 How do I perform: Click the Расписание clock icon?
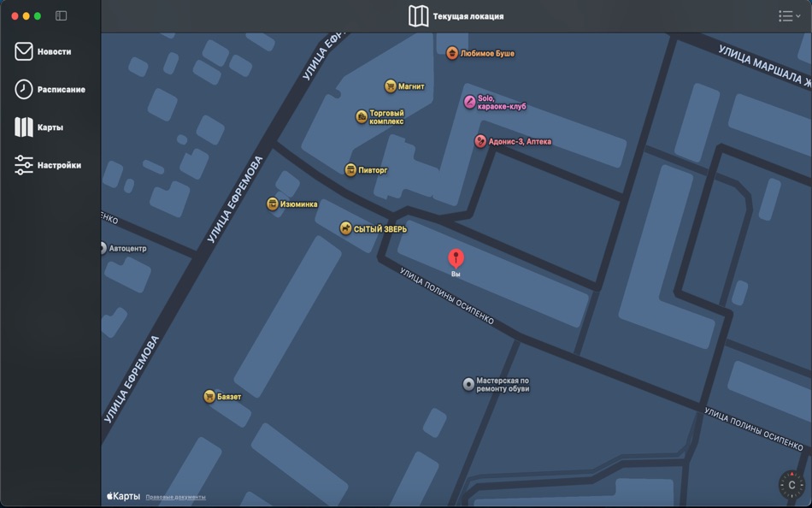click(23, 89)
